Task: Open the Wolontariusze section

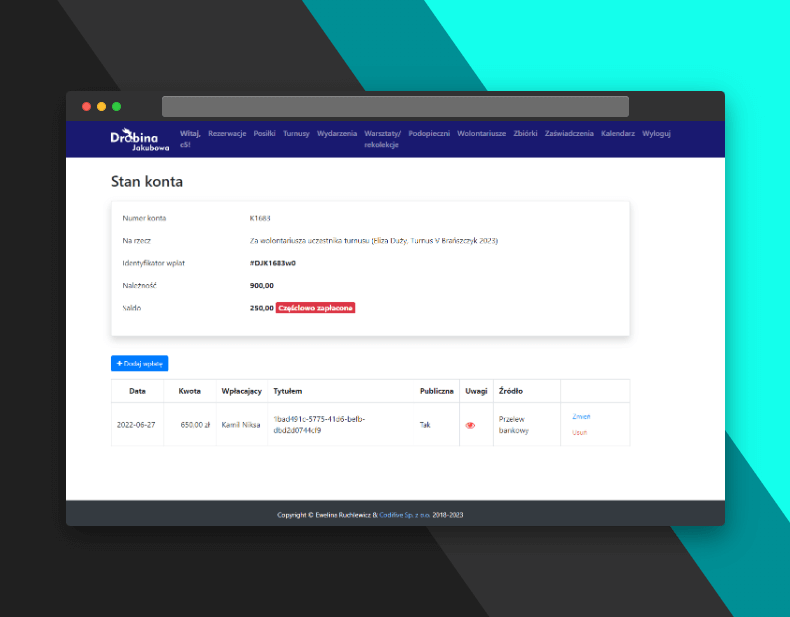Action: coord(481,133)
